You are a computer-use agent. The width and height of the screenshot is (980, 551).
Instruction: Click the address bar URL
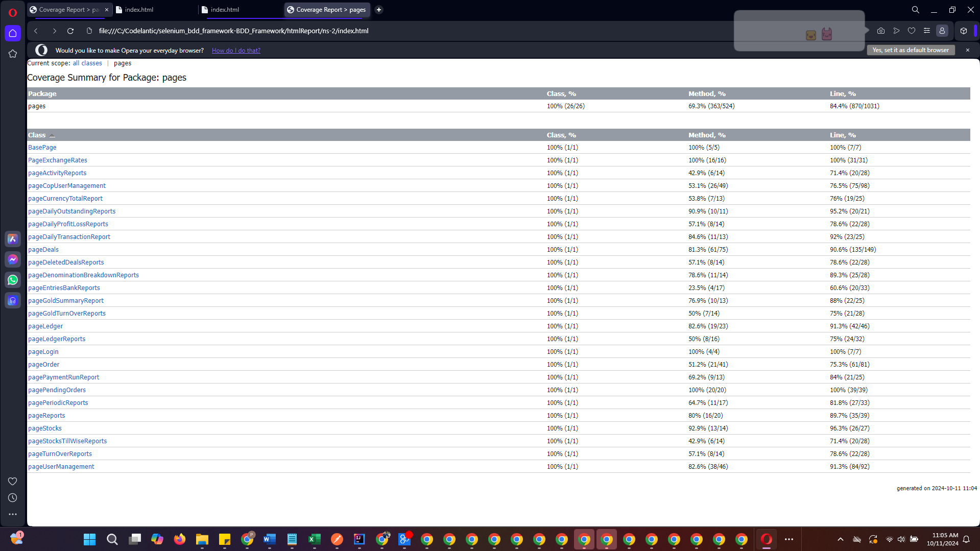tap(233, 31)
